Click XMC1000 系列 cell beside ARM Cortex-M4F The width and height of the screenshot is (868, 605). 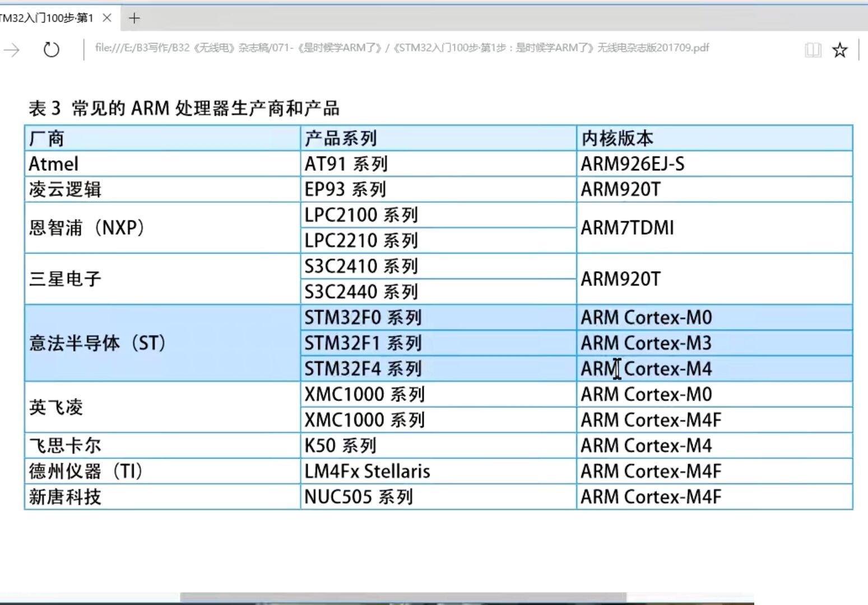438,420
